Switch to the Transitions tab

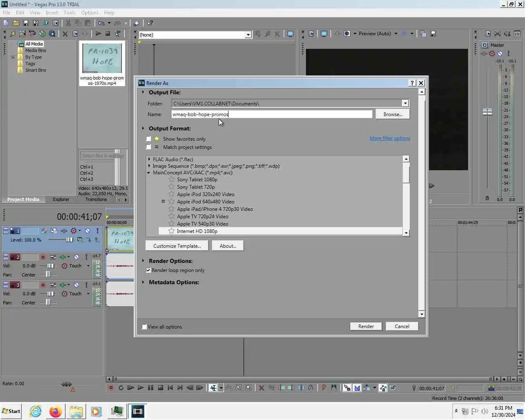coord(96,199)
